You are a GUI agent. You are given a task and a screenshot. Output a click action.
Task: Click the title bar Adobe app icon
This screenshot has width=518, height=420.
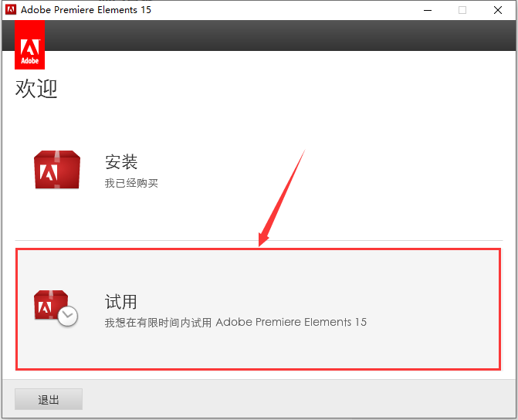pyautogui.click(x=11, y=10)
